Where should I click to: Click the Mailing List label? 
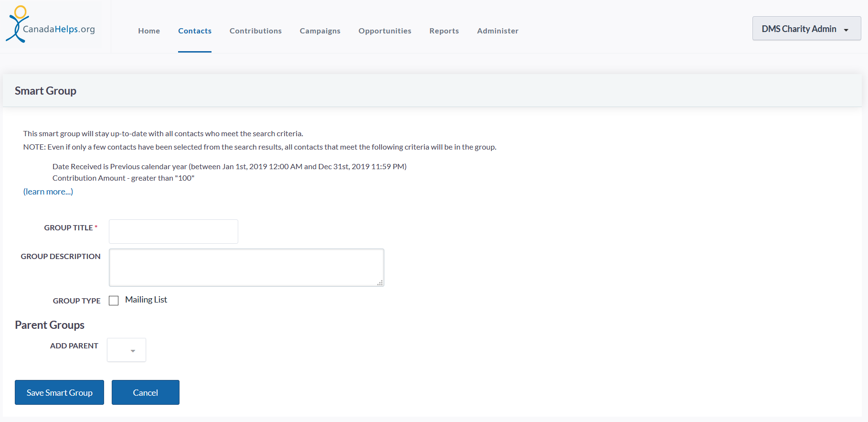[146, 300]
